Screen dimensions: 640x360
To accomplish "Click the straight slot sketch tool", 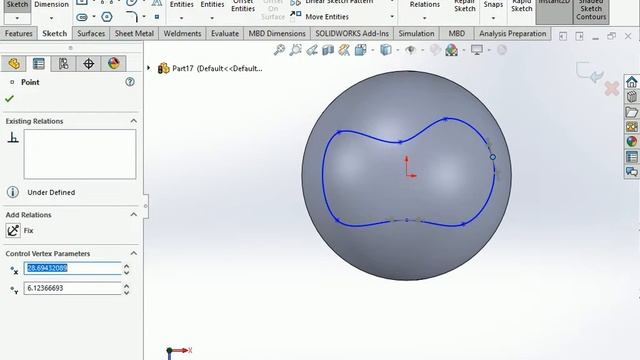I will click(82, 17).
